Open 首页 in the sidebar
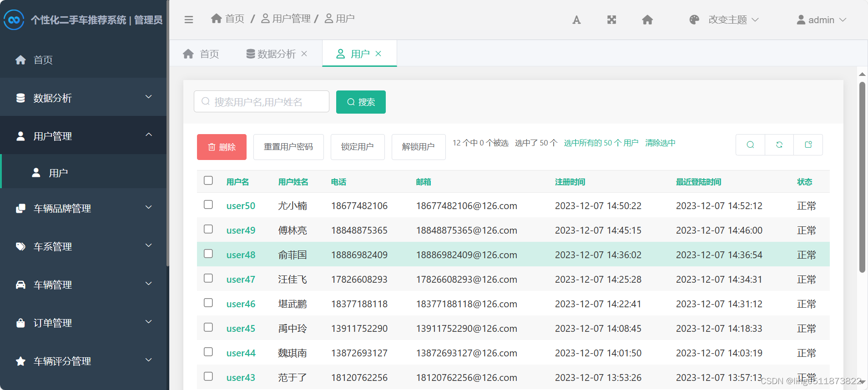This screenshot has width=868, height=390. 83,60
